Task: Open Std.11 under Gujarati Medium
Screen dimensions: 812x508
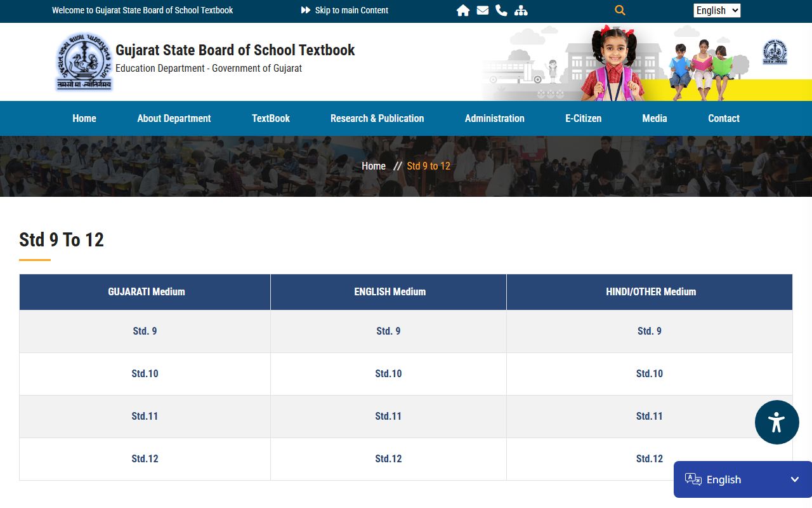Action: click(145, 416)
